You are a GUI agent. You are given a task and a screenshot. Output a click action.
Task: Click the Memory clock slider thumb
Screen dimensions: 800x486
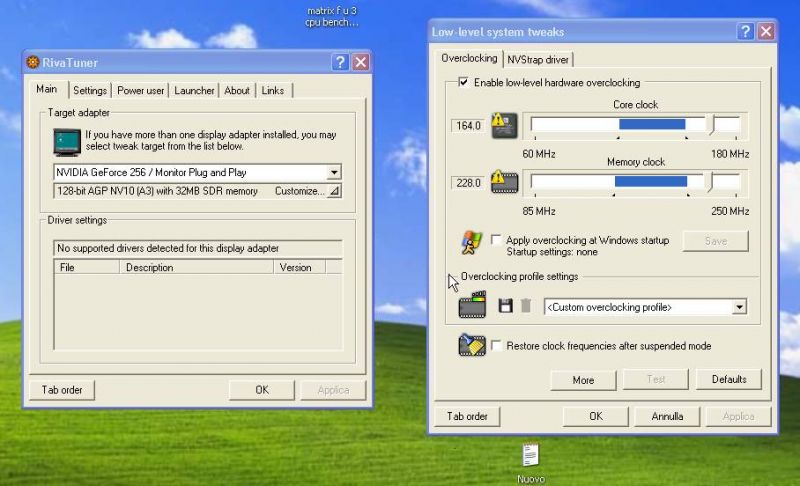(x=710, y=182)
